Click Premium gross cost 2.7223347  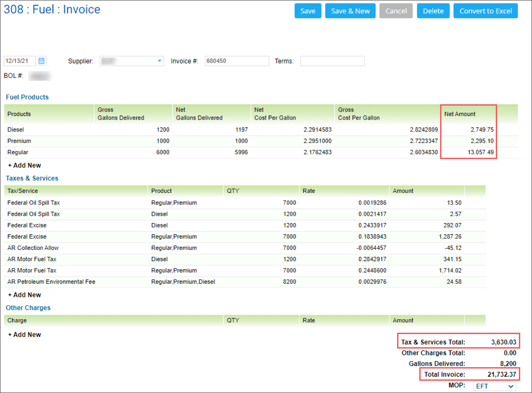[423, 141]
